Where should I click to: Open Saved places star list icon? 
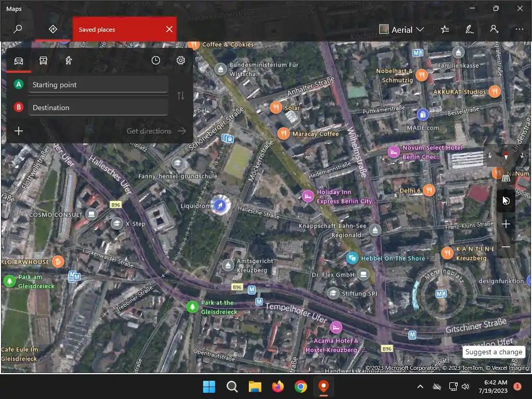click(445, 30)
